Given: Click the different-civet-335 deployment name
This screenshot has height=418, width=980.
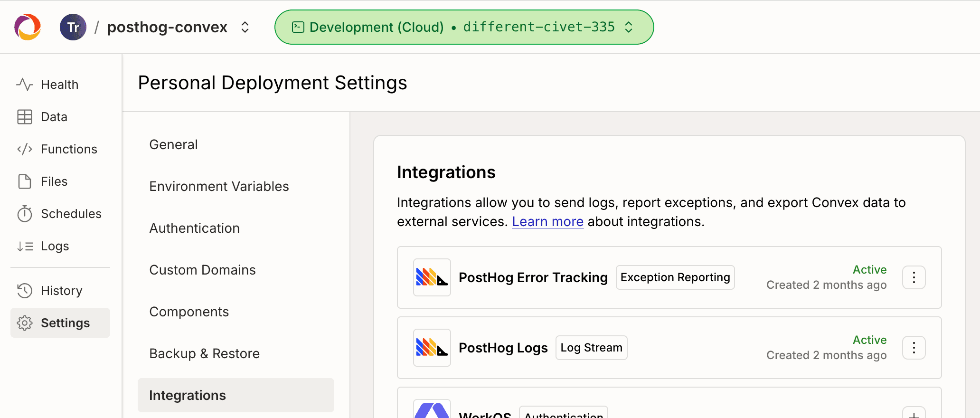Looking at the screenshot, I should coord(539,27).
